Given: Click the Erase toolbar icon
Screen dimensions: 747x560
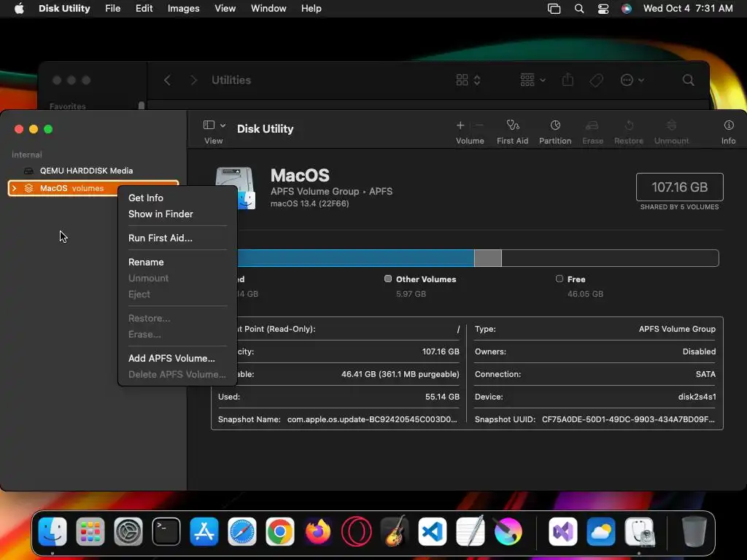Looking at the screenshot, I should click(x=592, y=125).
